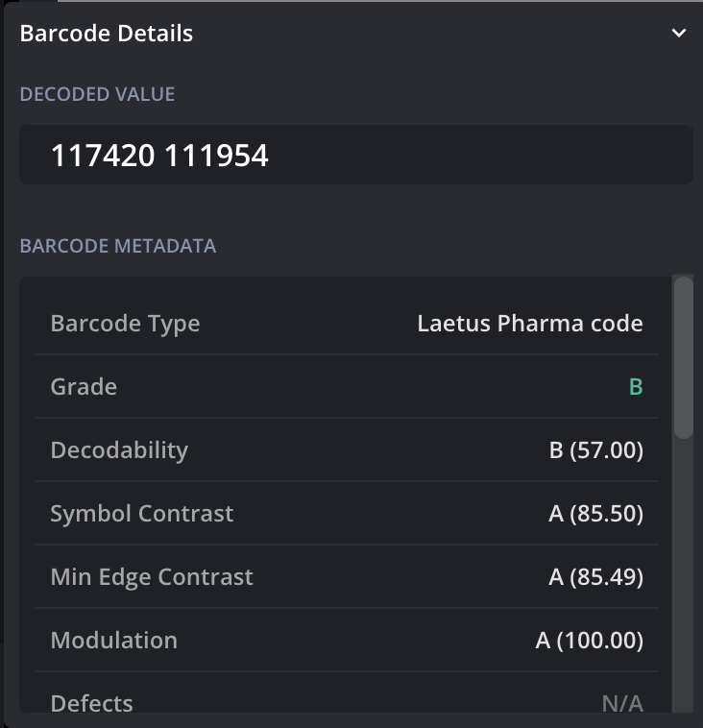The height and width of the screenshot is (728, 703).
Task: Select the Symbol Contrast row label
Action: coord(142,513)
